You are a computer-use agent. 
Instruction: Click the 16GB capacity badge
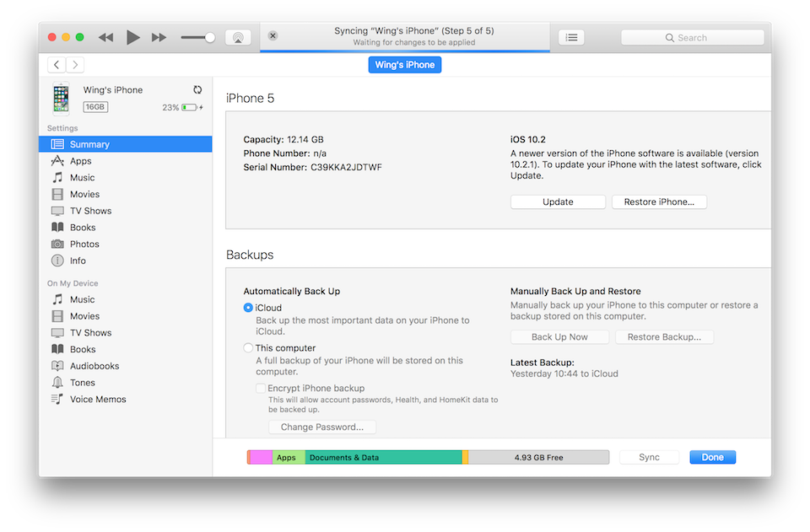click(x=95, y=107)
